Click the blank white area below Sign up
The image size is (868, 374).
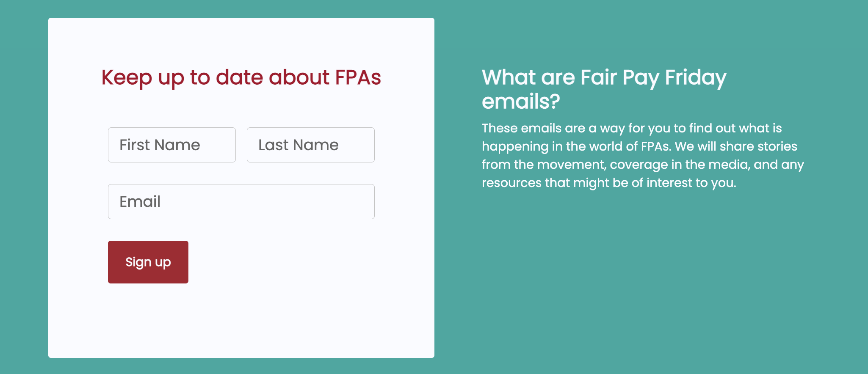click(241, 322)
